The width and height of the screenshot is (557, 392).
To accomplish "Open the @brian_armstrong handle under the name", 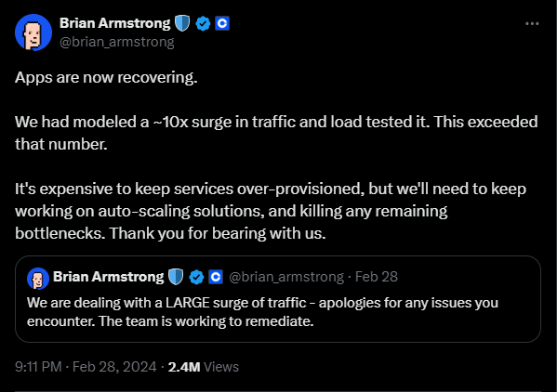I will [117, 42].
